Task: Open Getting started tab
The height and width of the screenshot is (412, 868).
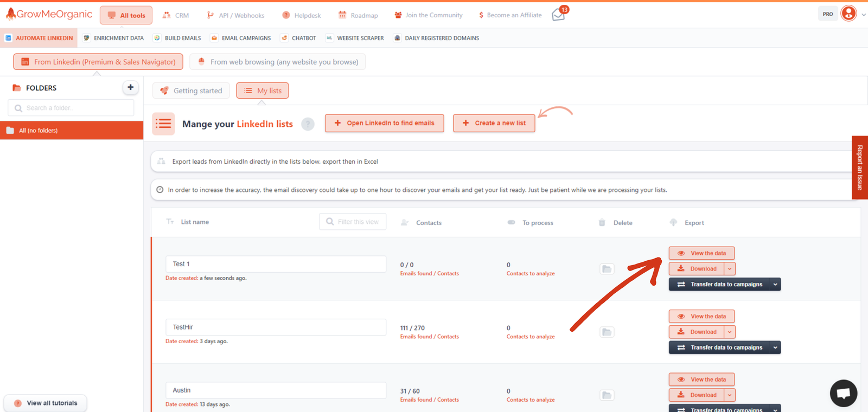Action: 191,91
